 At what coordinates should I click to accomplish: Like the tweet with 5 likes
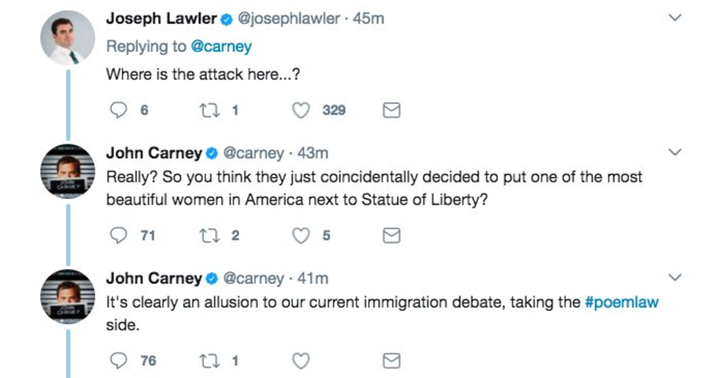click(x=301, y=236)
